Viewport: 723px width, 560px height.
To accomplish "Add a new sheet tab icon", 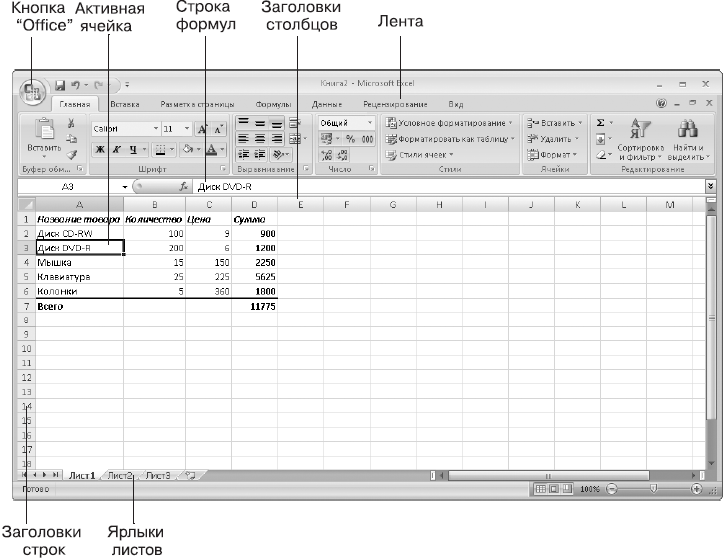I will [190, 475].
